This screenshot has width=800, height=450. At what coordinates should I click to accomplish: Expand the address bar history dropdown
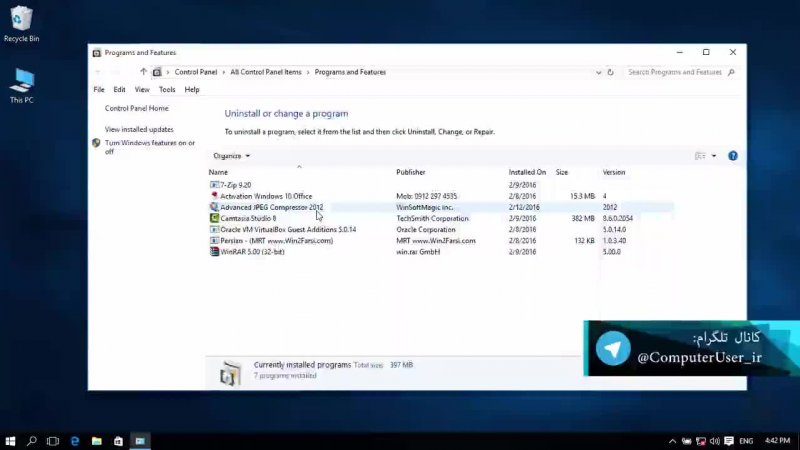click(598, 72)
